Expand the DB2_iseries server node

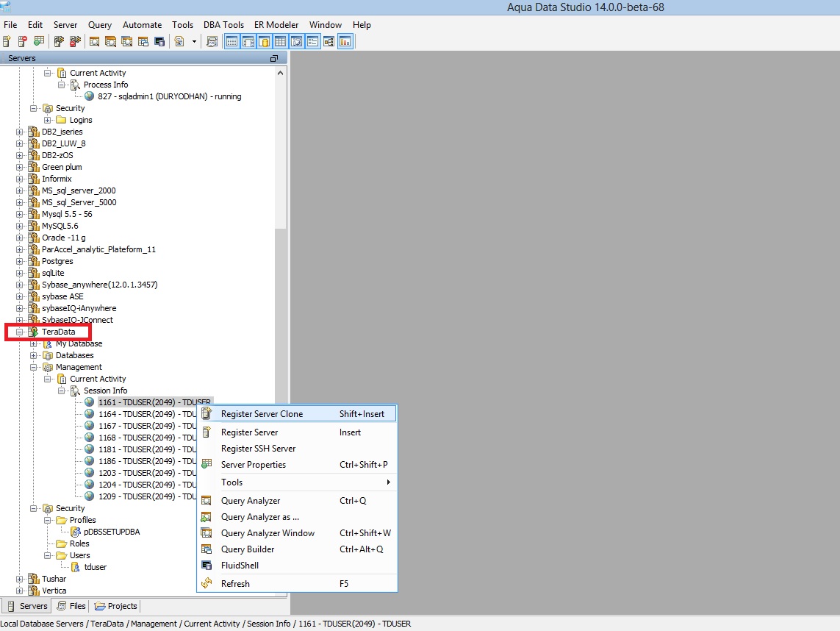point(19,132)
